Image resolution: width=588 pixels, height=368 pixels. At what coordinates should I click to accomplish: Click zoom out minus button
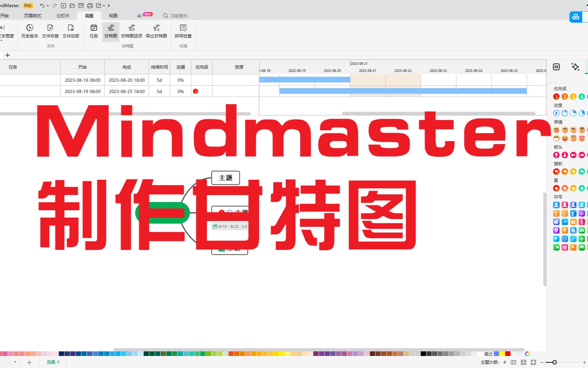click(542, 362)
